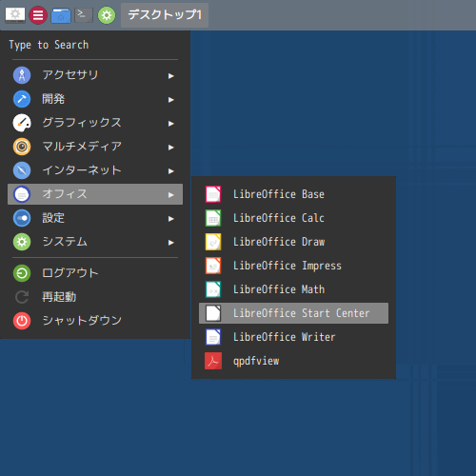Click the LibreOffice Start Center icon

[x=213, y=313]
